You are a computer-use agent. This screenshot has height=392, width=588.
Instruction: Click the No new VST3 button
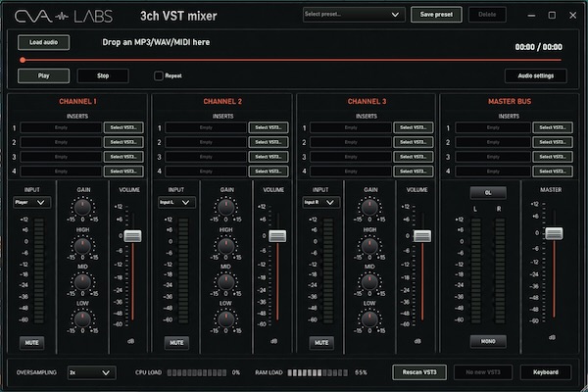click(483, 372)
